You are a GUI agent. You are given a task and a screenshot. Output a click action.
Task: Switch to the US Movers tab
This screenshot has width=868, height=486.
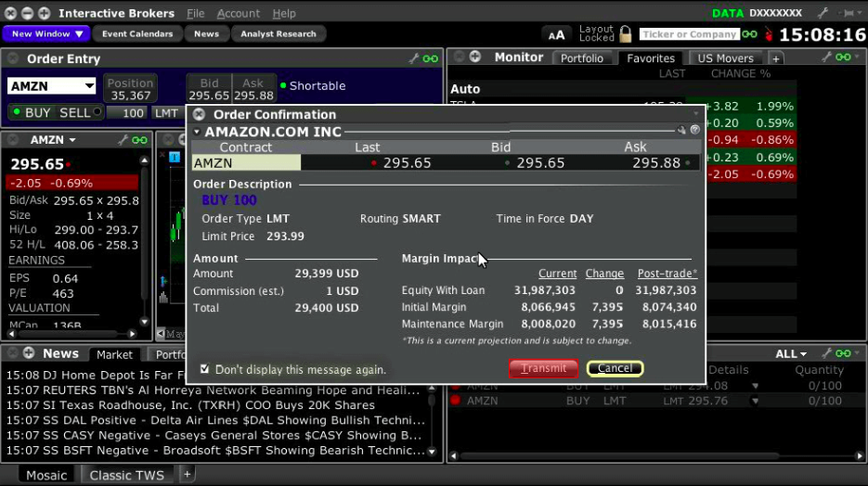[x=725, y=58]
